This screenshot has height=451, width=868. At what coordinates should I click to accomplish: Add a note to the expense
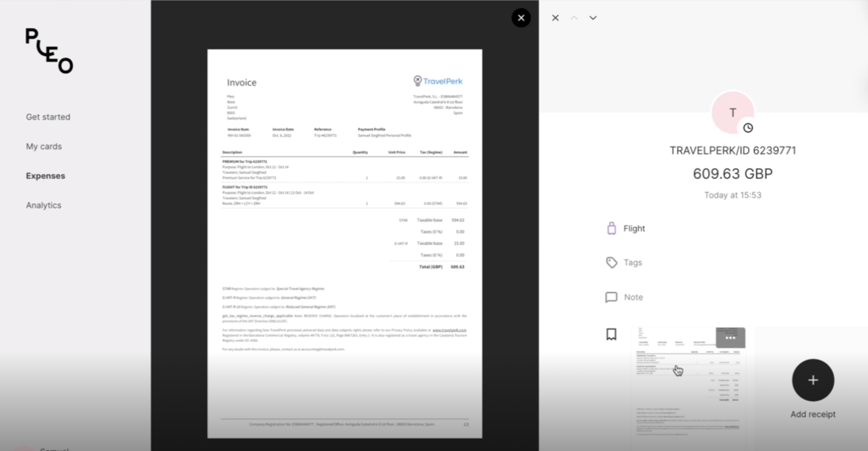[634, 297]
